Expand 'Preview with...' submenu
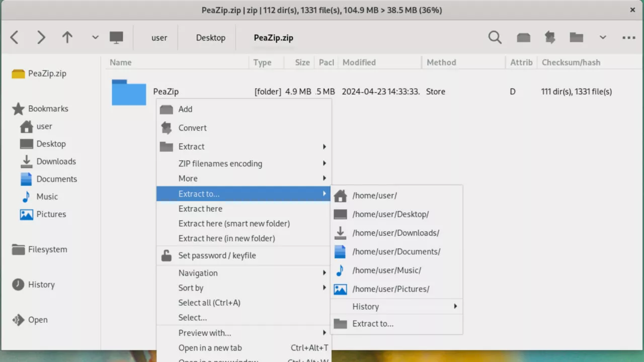 tap(244, 333)
